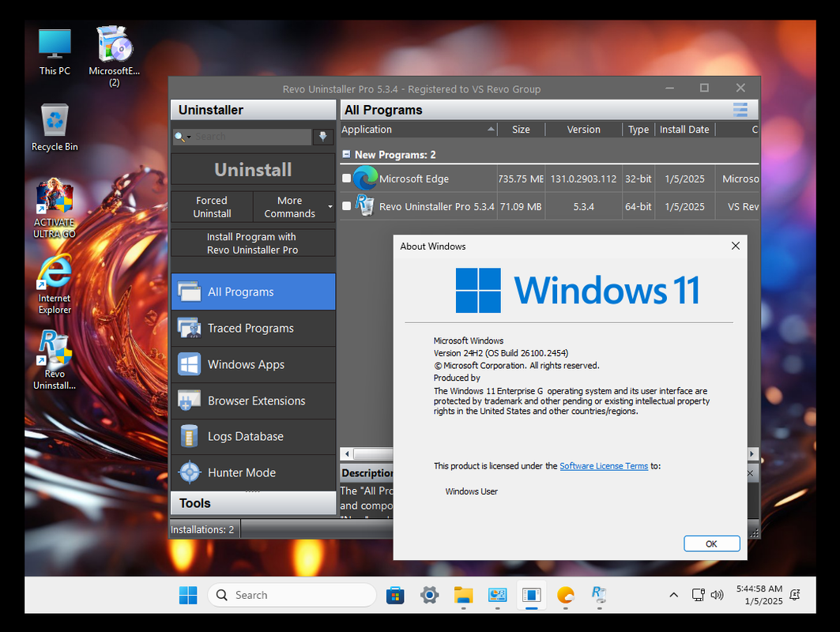840x632 pixels.
Task: Click the network icon in system tray
Action: coord(698,595)
